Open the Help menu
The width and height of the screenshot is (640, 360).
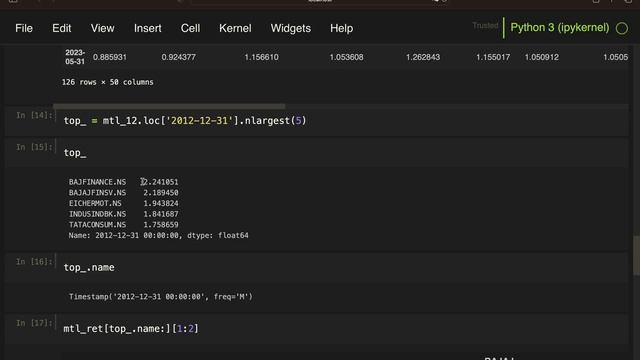tap(342, 28)
